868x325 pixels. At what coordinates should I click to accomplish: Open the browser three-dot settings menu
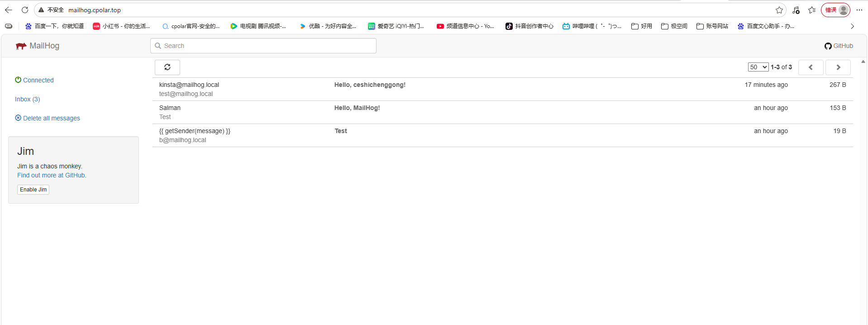click(859, 10)
